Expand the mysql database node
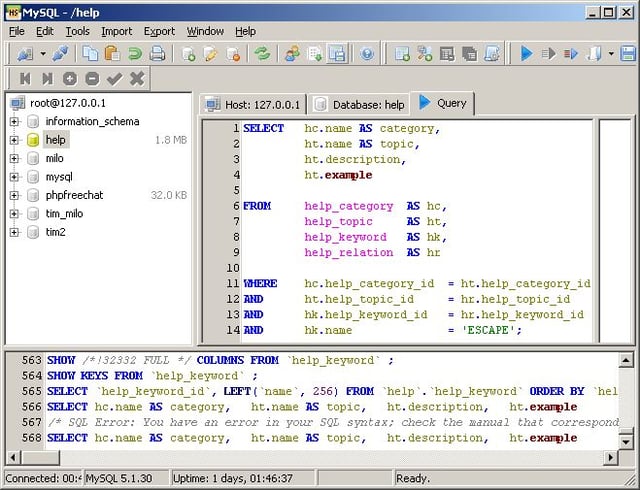Screen dimensions: 640x490 coord(14,177)
